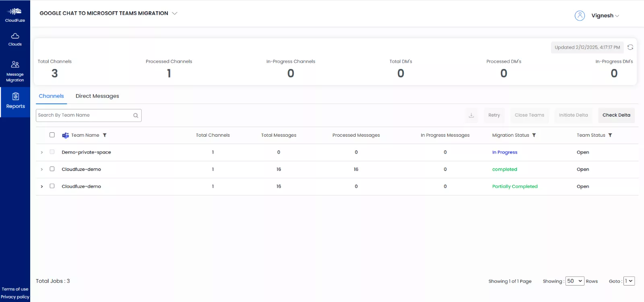644x302 pixels.
Task: Click the Total Jobs : 3 label
Action: pos(53,281)
